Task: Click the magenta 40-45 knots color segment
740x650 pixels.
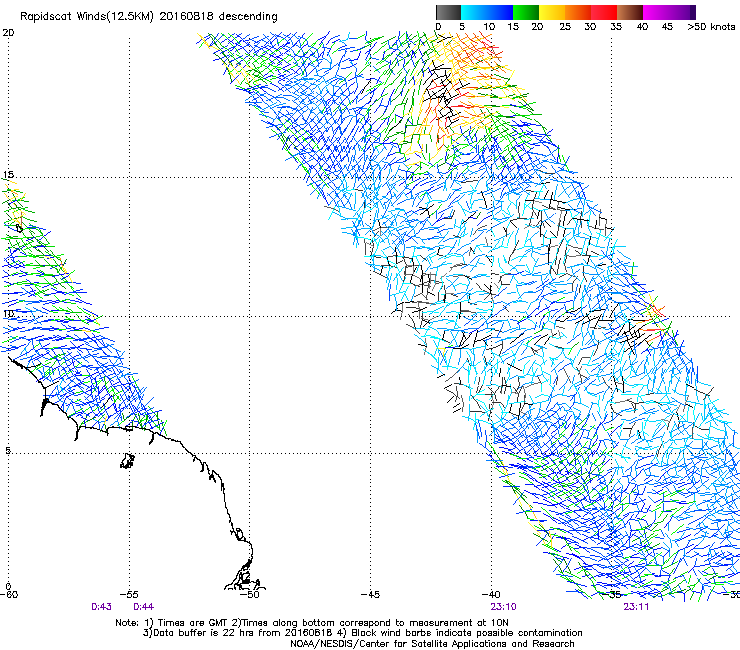Action: pyautogui.click(x=656, y=12)
